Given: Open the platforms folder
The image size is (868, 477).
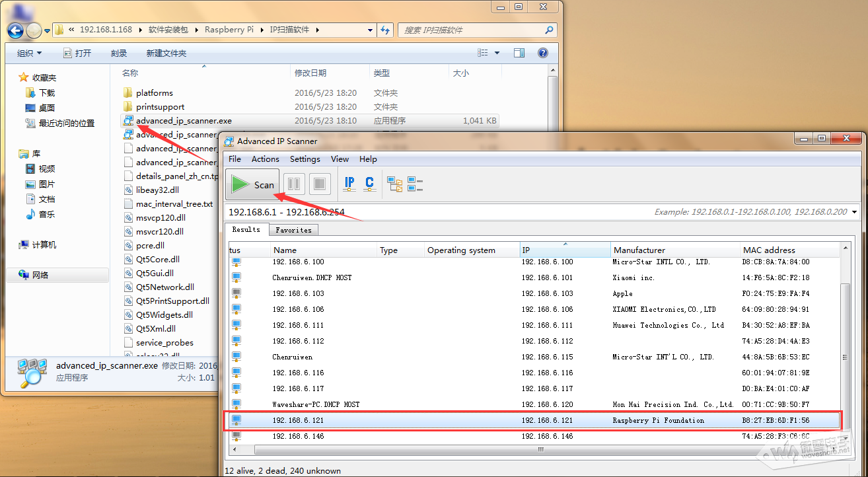Looking at the screenshot, I should tap(155, 92).
